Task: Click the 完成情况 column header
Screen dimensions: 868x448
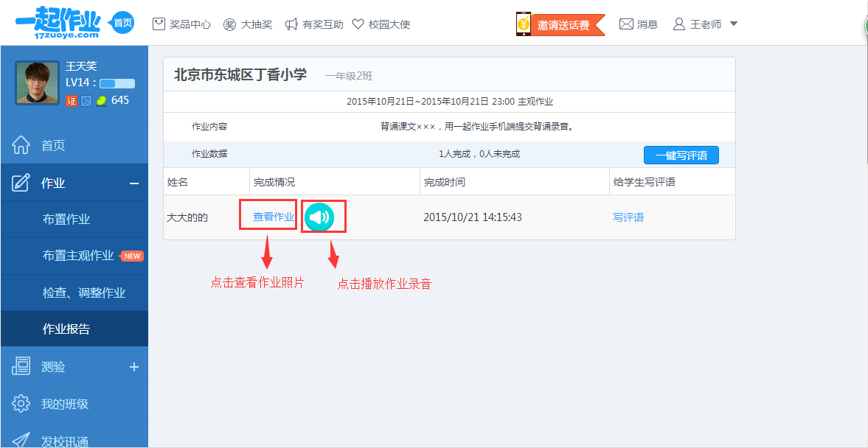Action: point(274,182)
